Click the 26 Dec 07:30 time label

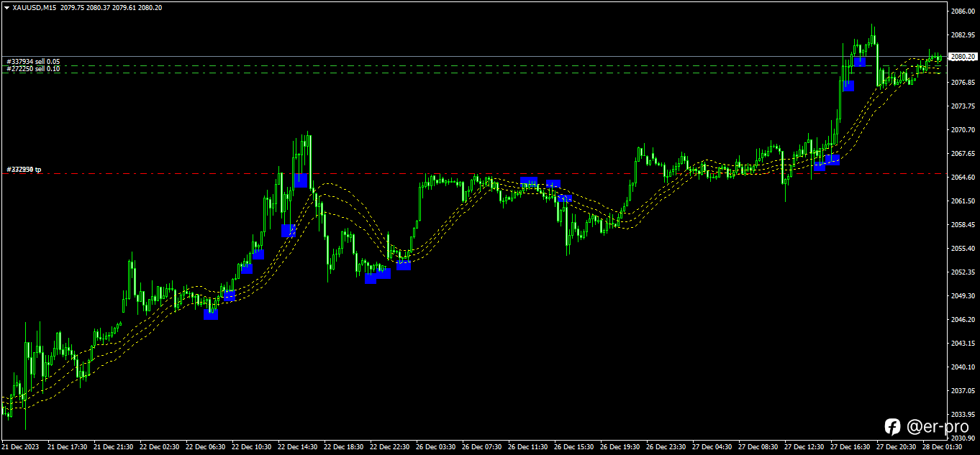(x=482, y=447)
